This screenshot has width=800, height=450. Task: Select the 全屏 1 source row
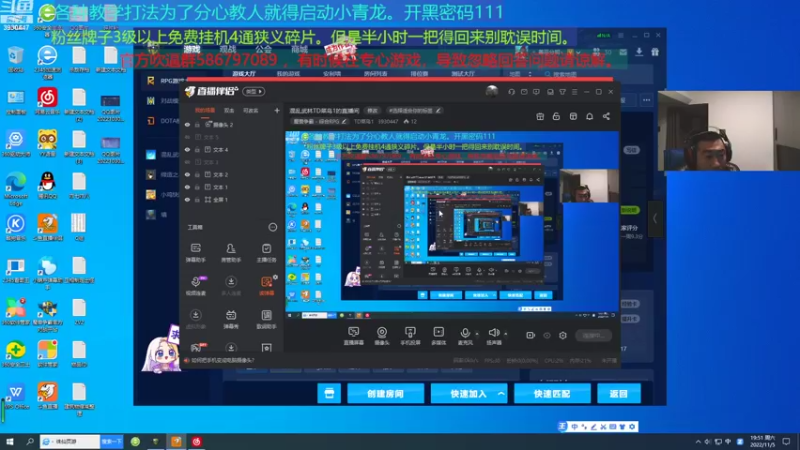pos(232,199)
